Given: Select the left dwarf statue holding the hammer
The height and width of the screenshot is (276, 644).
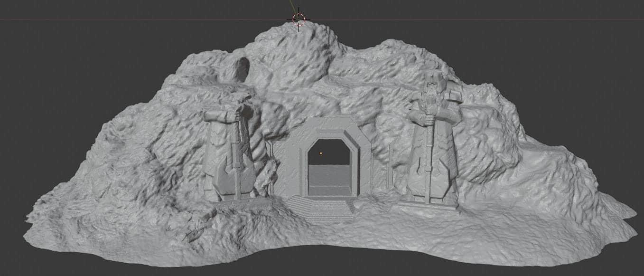Looking at the screenshot, I should [228, 152].
